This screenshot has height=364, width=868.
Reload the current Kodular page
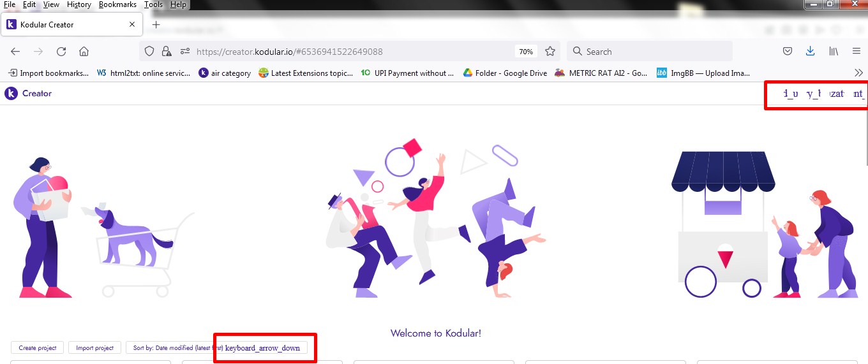pyautogui.click(x=61, y=52)
